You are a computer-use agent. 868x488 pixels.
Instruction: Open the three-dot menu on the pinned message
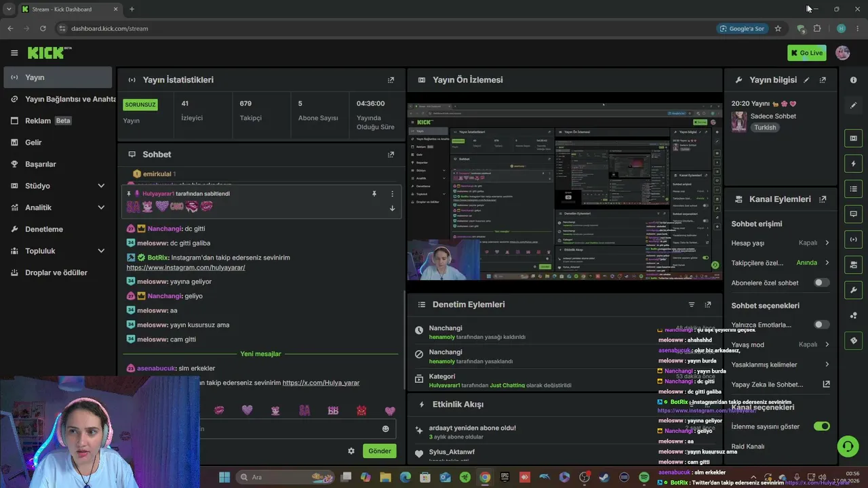pos(392,194)
